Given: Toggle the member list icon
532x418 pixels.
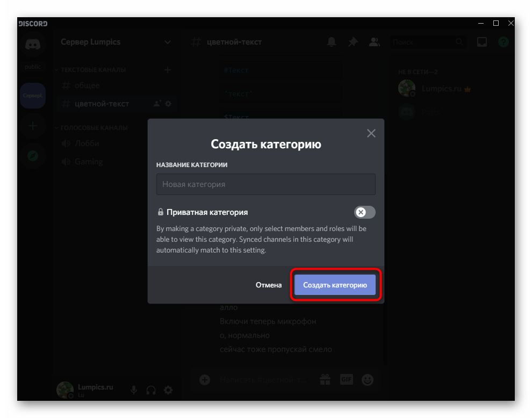Looking at the screenshot, I should pyautogui.click(x=374, y=42).
